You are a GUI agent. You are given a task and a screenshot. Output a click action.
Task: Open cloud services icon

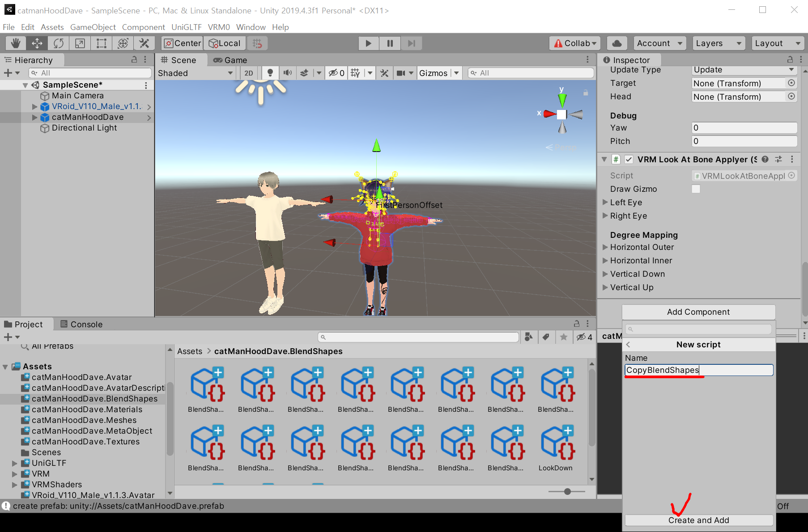coord(617,43)
